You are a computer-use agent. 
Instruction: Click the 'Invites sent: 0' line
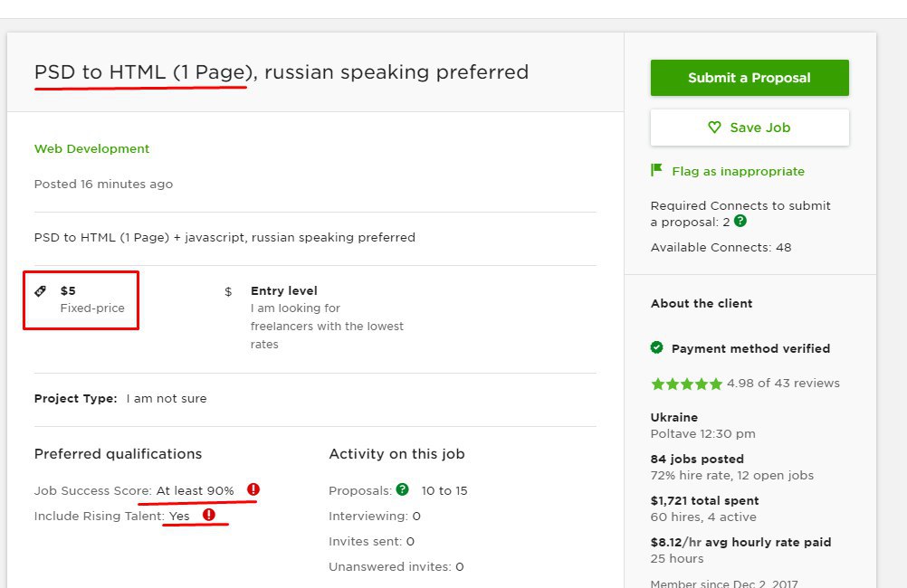371,541
